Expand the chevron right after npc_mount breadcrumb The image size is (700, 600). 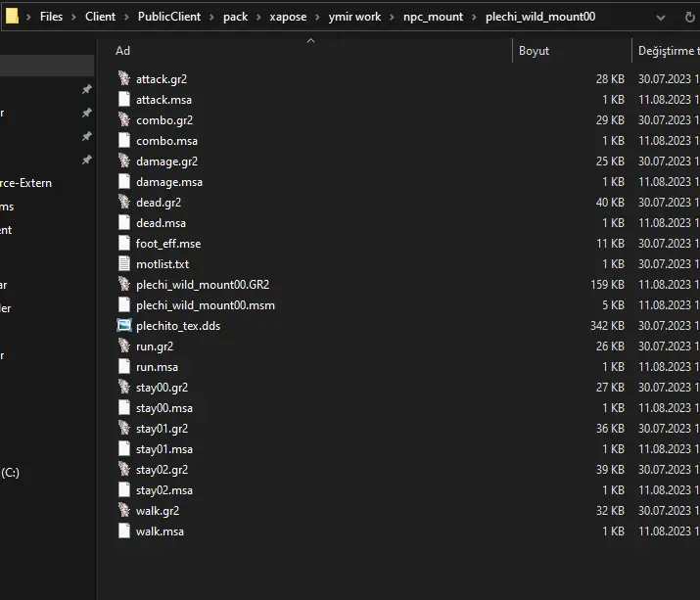tap(475, 18)
